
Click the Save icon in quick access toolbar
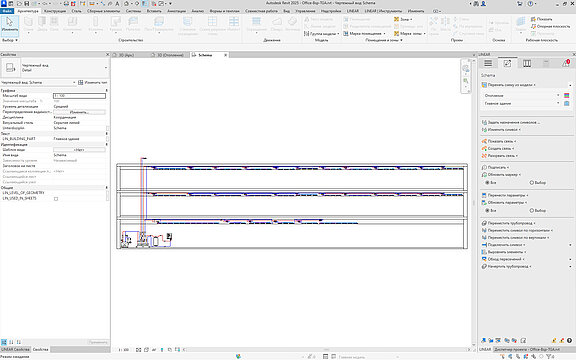[27, 4]
